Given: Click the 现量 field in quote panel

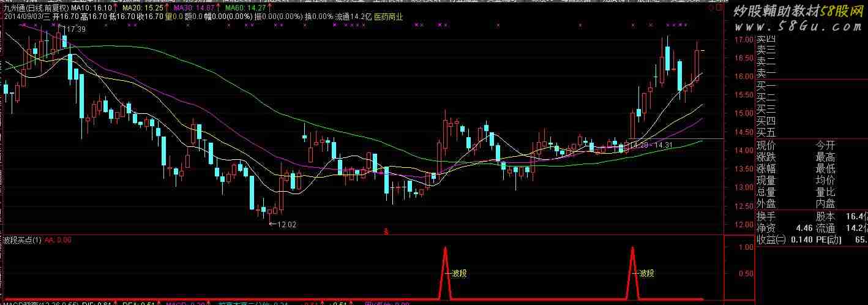Looking at the screenshot, I should 766,181.
